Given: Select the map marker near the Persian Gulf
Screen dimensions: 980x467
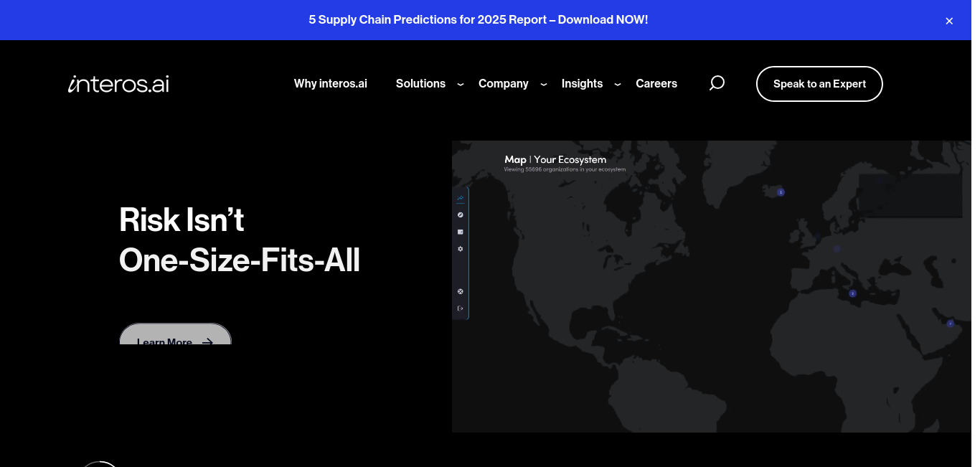Looking at the screenshot, I should point(951,324).
